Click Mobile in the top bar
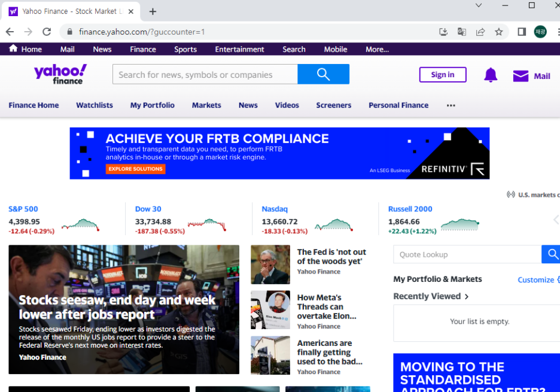Viewport: 560px width, 392px height. (x=336, y=49)
